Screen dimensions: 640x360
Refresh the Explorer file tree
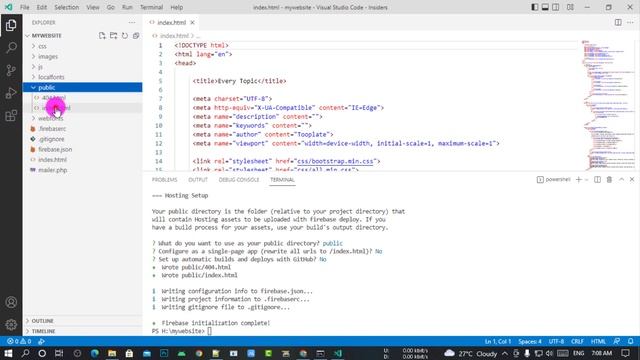(x=125, y=36)
